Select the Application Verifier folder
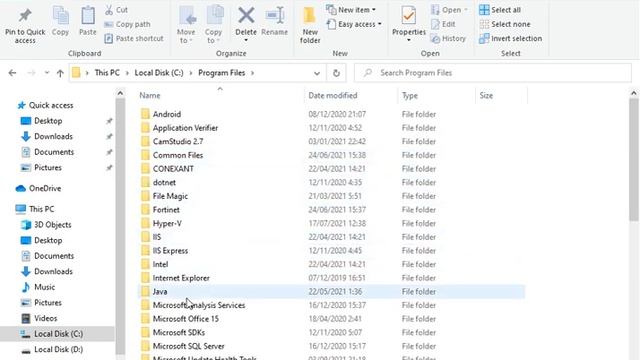Image resolution: width=640 pixels, height=360 pixels. [x=180, y=128]
